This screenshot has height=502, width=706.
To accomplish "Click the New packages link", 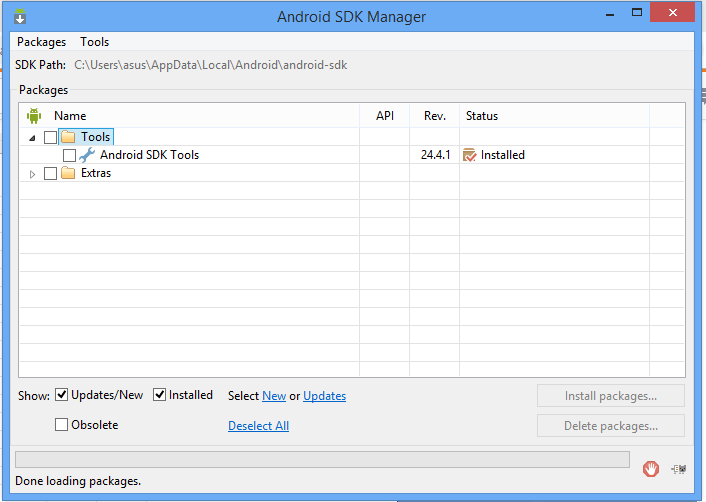I will tap(274, 396).
